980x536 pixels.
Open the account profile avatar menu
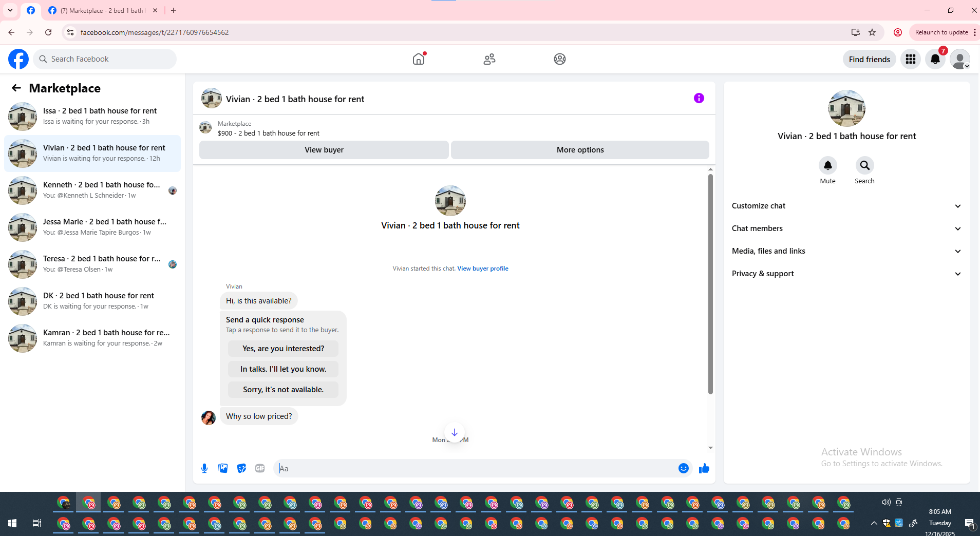(960, 59)
